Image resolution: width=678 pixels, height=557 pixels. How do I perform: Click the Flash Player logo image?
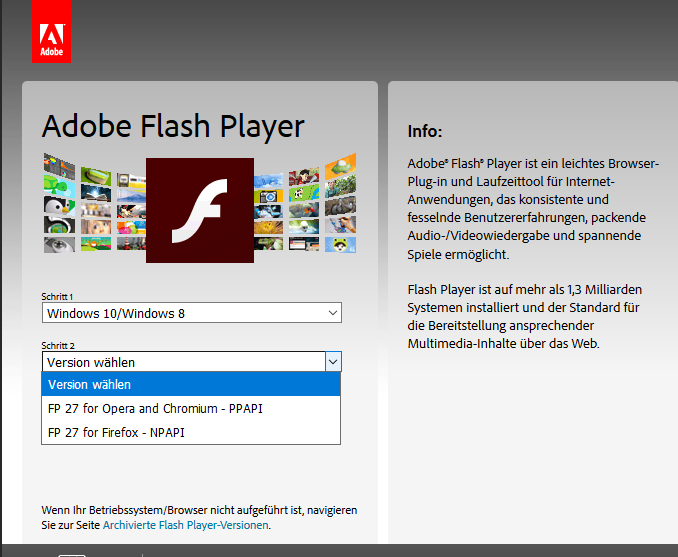coord(200,210)
